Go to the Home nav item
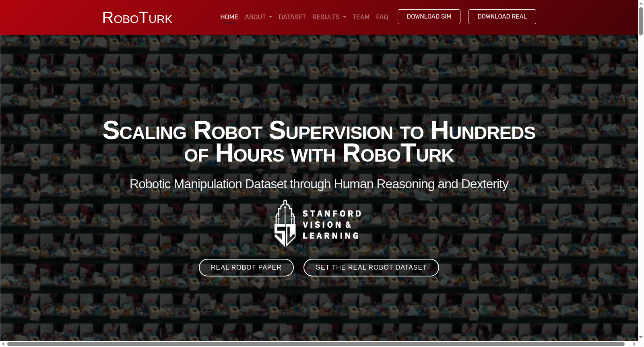644x347 pixels. click(x=229, y=17)
